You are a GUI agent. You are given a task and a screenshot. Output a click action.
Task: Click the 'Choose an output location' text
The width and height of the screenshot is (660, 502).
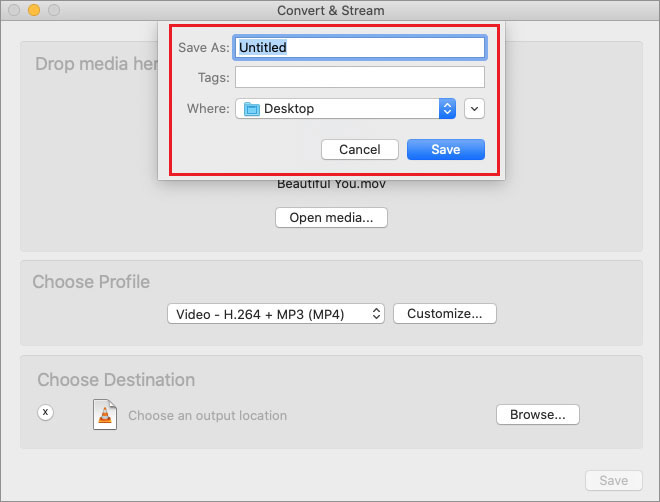(207, 415)
